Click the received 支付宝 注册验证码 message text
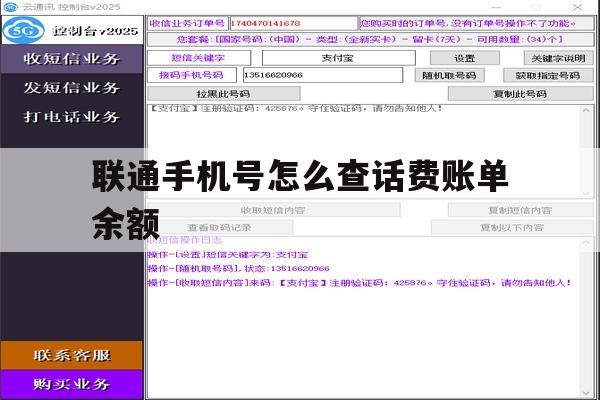 (295, 108)
